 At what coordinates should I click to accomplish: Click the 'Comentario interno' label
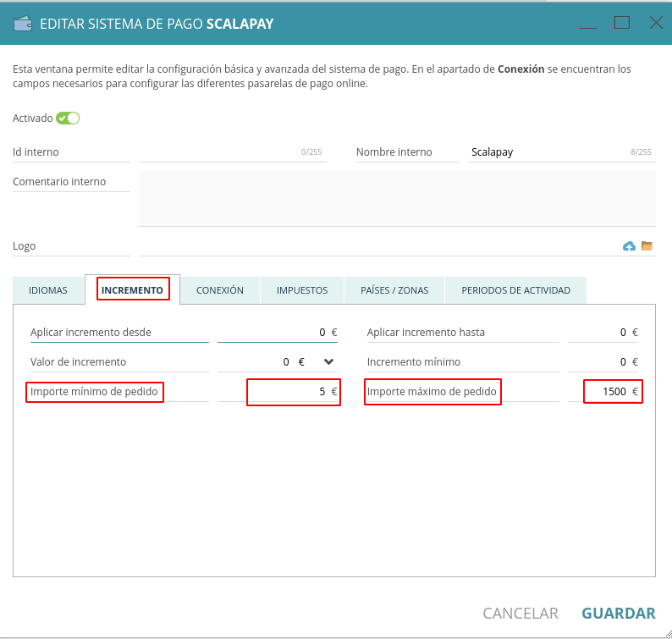pos(59,182)
